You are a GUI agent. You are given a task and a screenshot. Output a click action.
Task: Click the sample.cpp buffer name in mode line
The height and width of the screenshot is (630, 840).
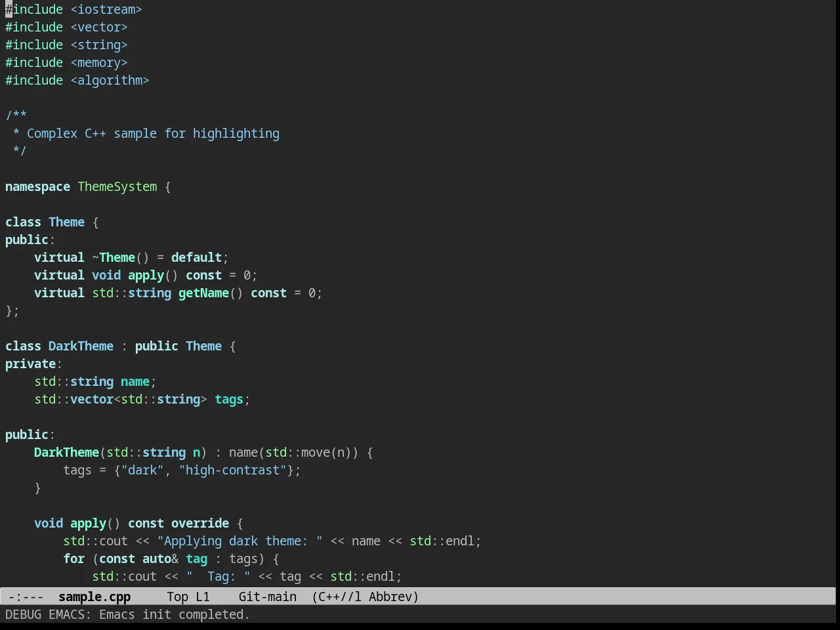point(94,597)
